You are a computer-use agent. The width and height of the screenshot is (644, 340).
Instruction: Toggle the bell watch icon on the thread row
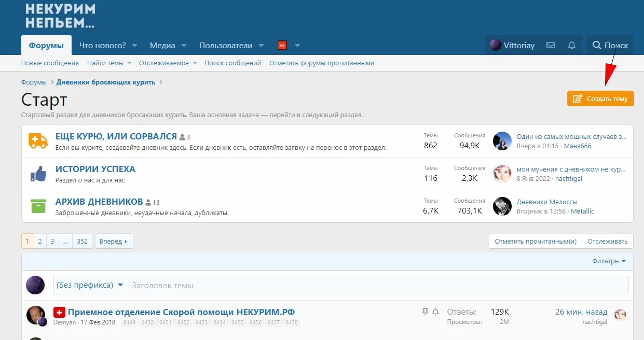click(435, 311)
